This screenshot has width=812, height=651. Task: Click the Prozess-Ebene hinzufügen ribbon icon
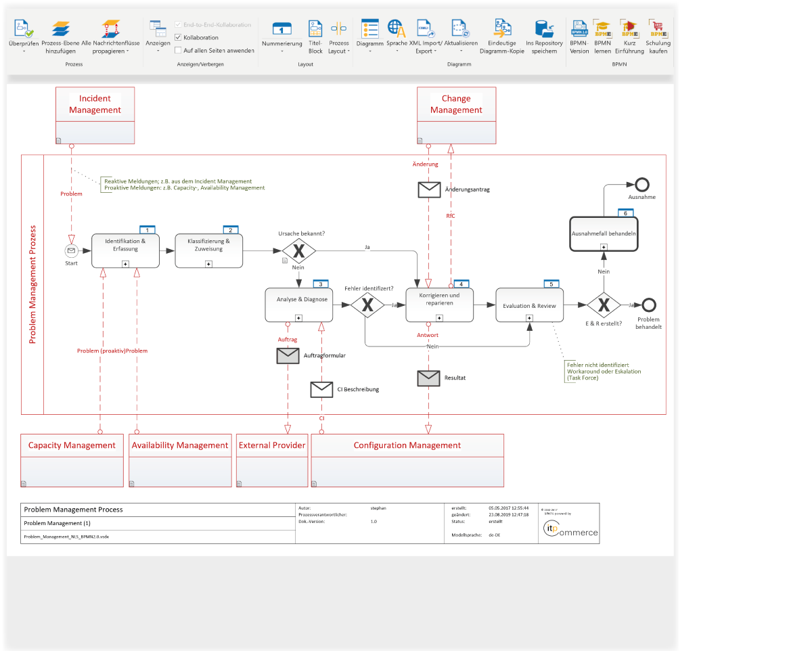[x=60, y=28]
